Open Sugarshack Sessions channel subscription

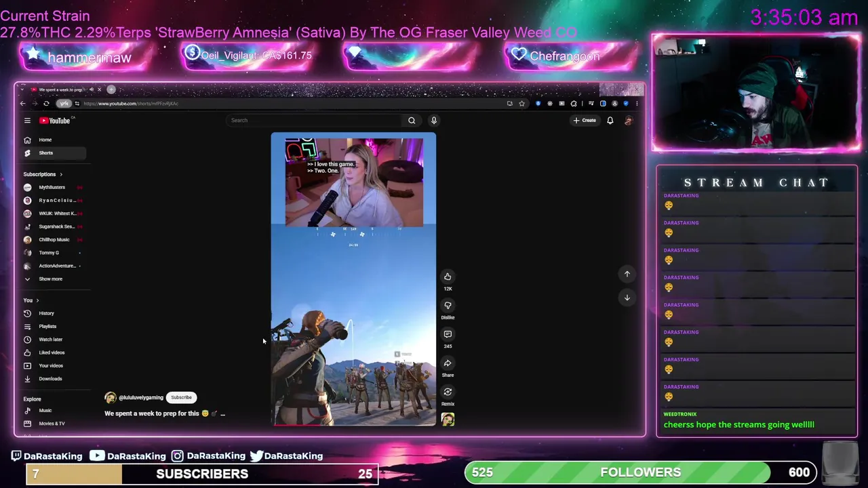click(x=56, y=226)
